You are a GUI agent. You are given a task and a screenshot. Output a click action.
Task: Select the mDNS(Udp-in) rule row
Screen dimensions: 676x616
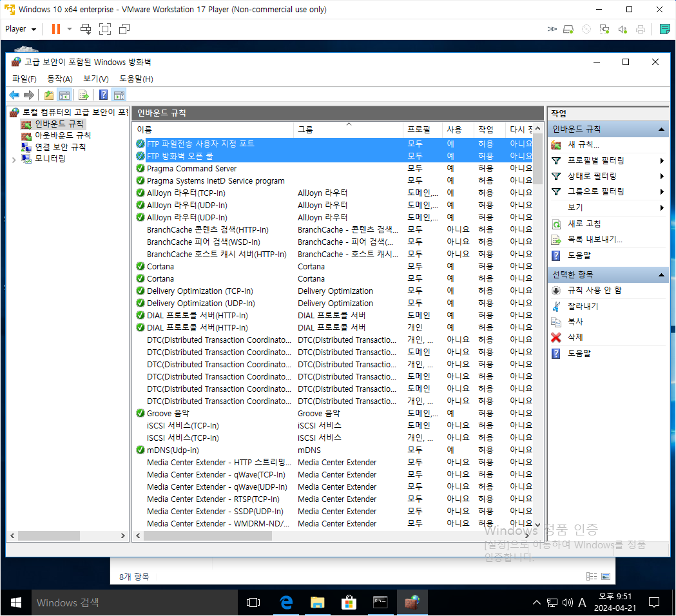(334, 450)
